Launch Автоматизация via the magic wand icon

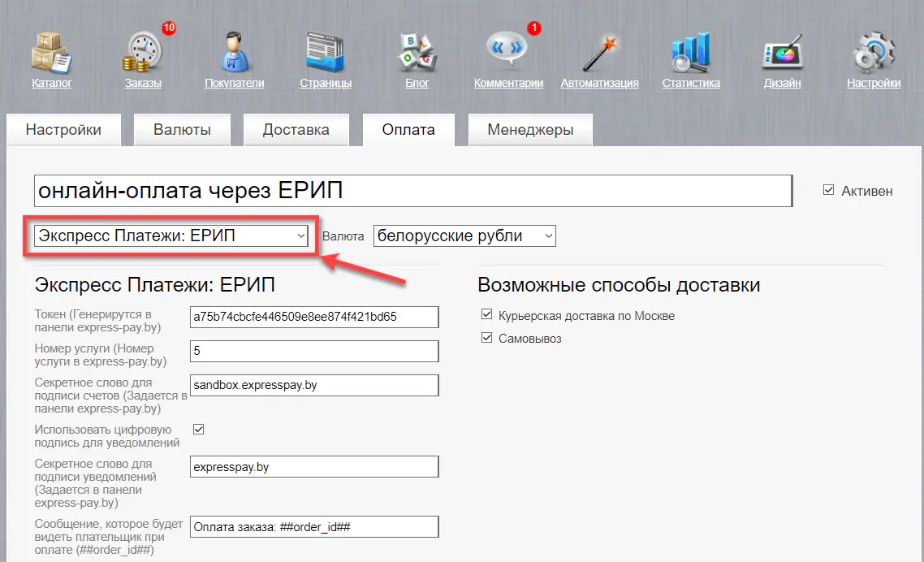tap(599, 50)
